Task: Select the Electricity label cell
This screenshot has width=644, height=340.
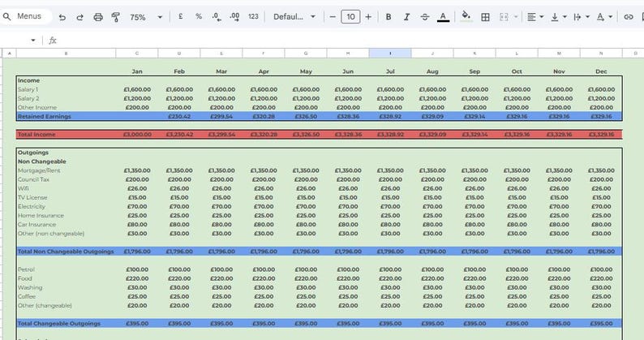Action: [67, 206]
